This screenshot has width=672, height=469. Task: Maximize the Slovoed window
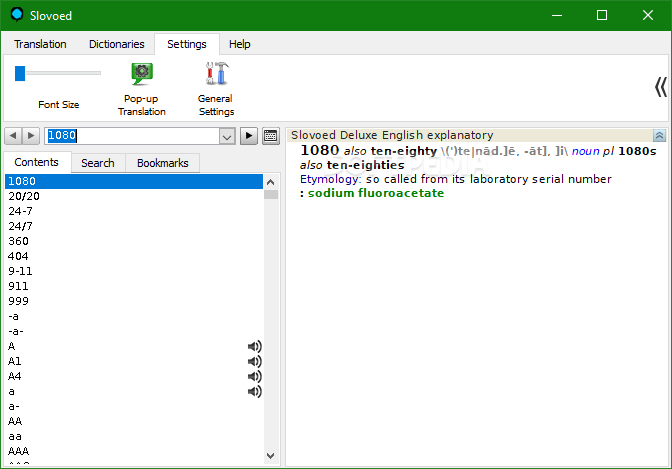[x=602, y=15]
